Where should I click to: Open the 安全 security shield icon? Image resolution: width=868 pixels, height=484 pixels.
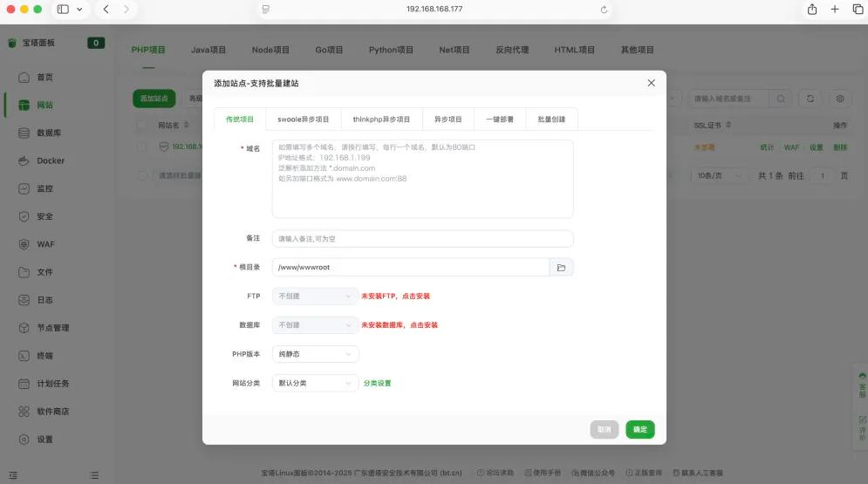(24, 216)
